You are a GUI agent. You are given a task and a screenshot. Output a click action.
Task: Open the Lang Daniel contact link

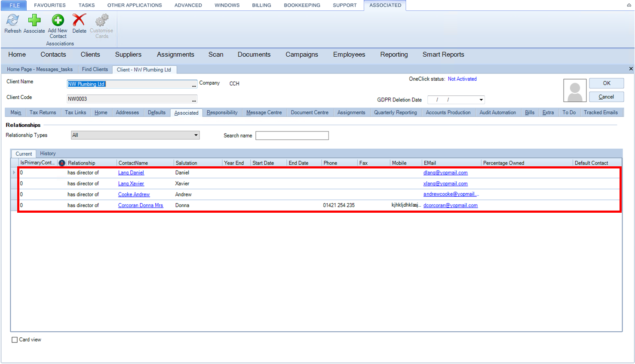tap(131, 173)
